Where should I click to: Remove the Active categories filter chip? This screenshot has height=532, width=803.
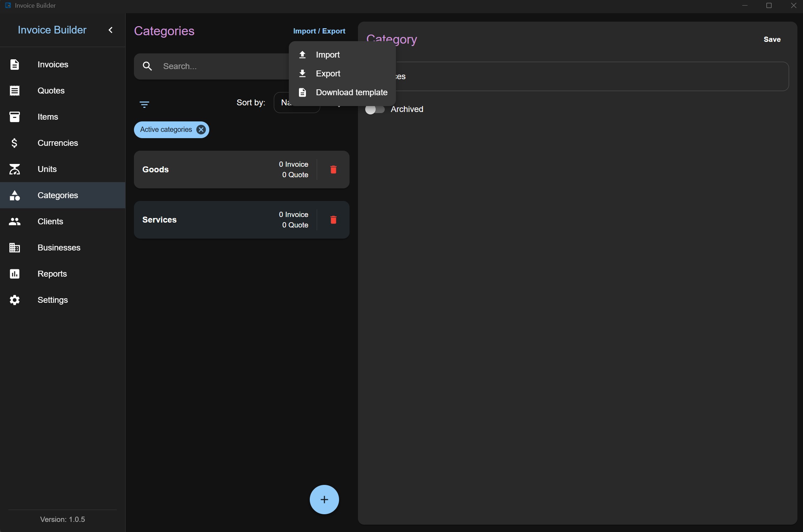pos(201,130)
